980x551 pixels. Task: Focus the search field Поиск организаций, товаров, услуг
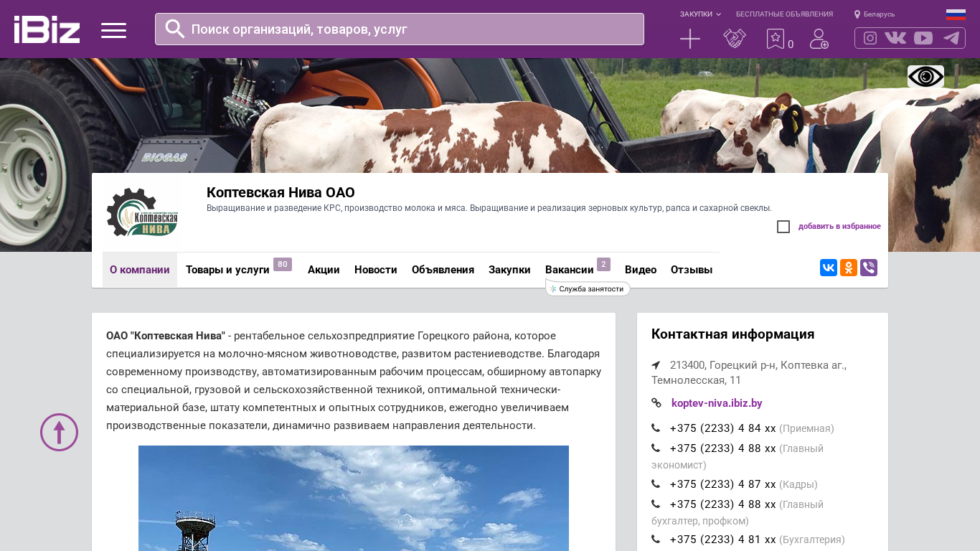click(x=400, y=29)
